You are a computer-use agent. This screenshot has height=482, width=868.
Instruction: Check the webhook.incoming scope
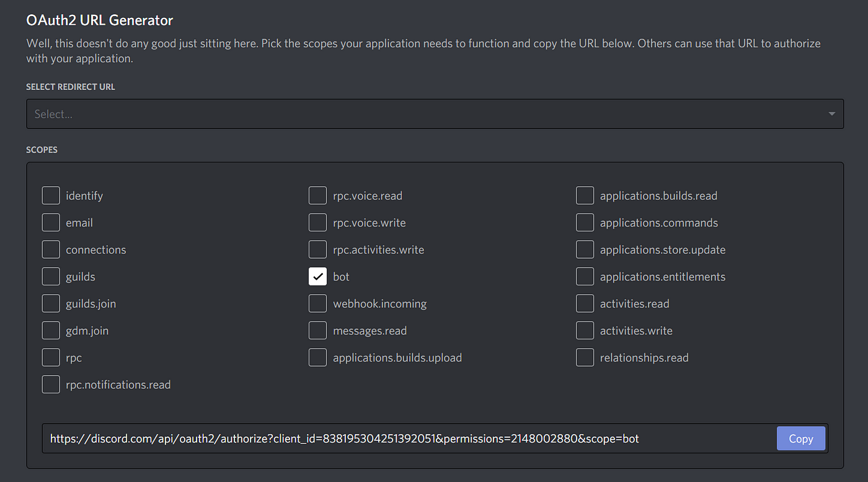pyautogui.click(x=317, y=303)
